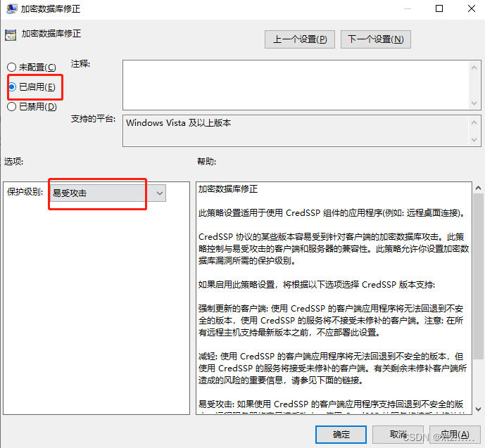Click the 选项: label
The width and height of the screenshot is (485, 448).
13,162
